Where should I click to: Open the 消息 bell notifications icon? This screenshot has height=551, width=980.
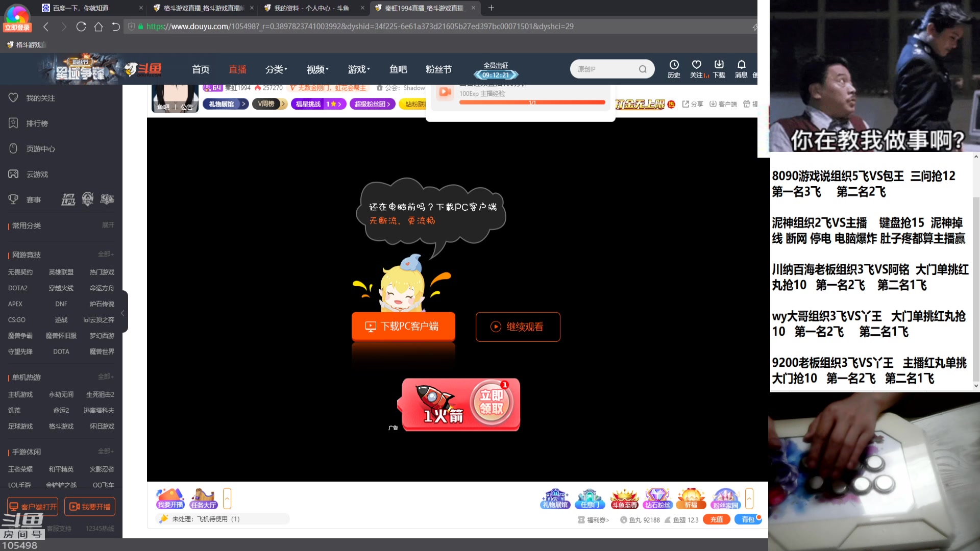click(741, 69)
